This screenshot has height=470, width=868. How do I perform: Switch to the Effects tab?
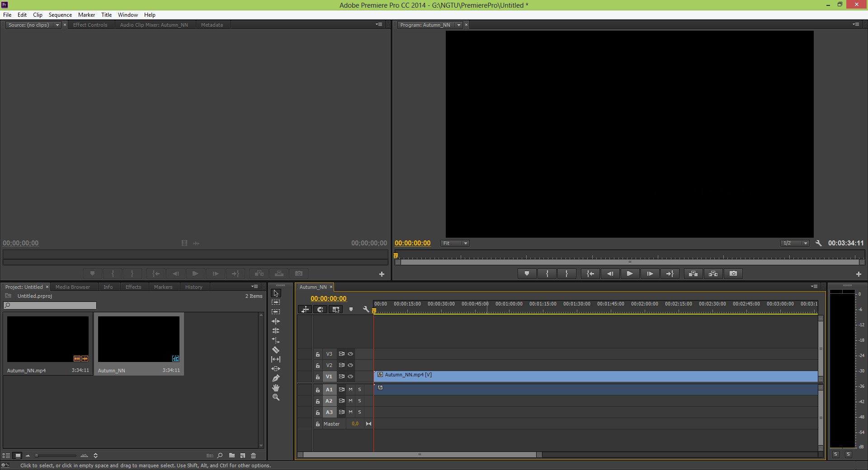(133, 287)
